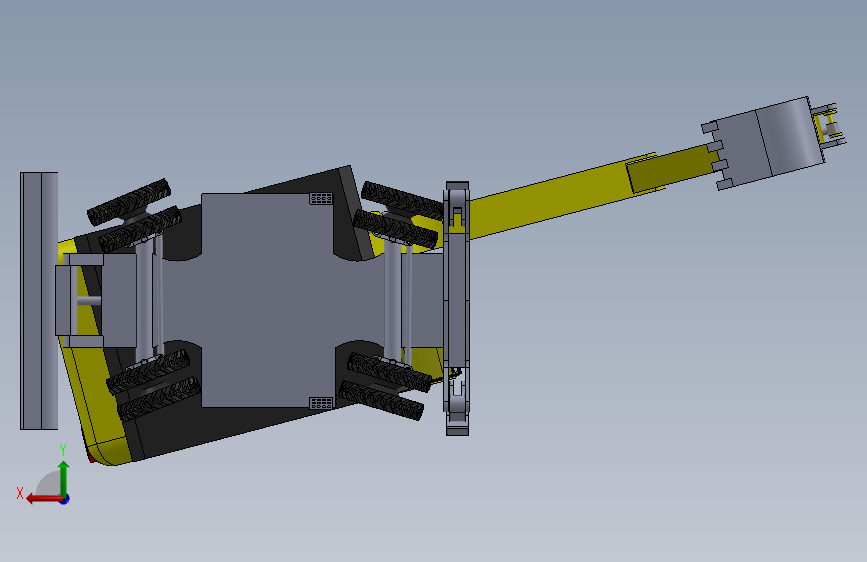
Task: Select the darker yellow dipper section near the bucket
Action: [x=672, y=168]
